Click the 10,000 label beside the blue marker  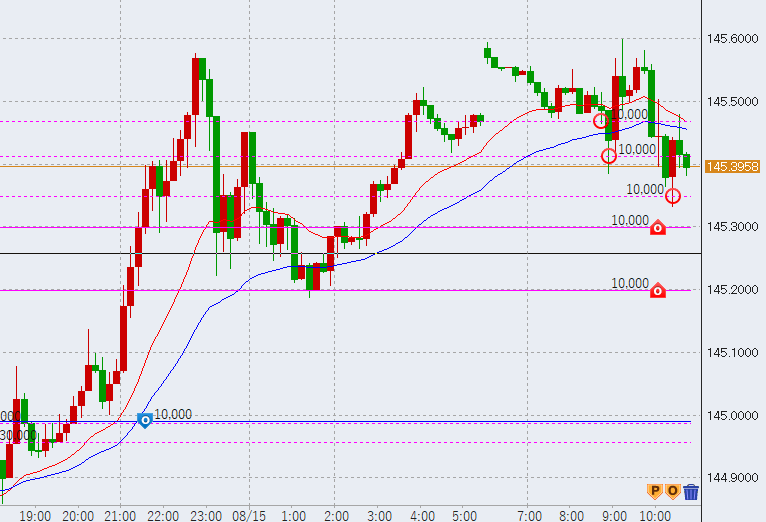pyautogui.click(x=174, y=414)
